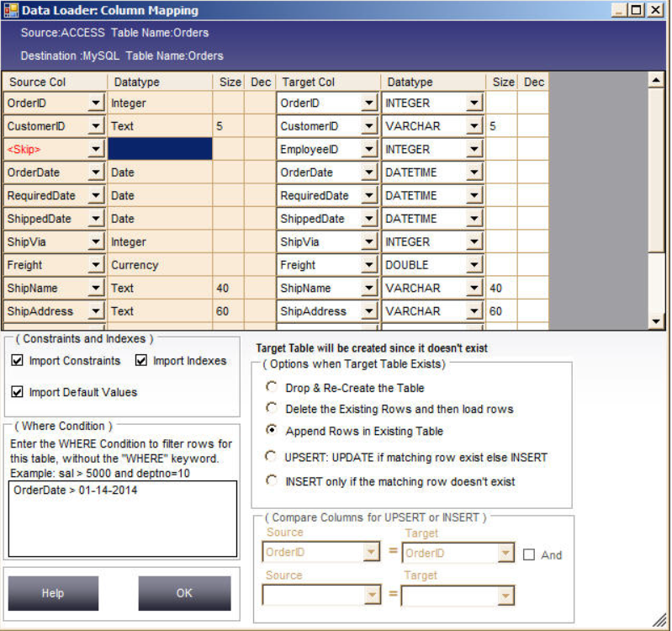Screen dimensions: 672x631
Task: Open target OrderDate DATETIME datatype dropdown
Action: [474, 172]
